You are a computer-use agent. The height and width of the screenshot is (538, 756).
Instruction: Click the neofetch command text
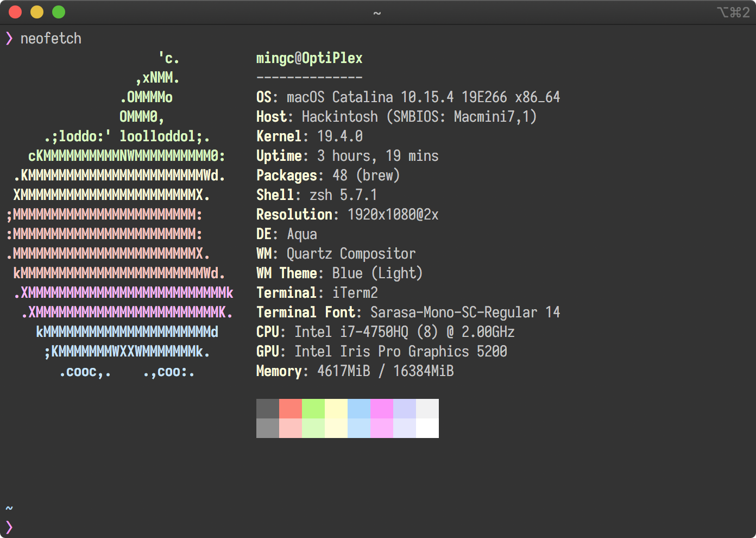[x=51, y=39]
